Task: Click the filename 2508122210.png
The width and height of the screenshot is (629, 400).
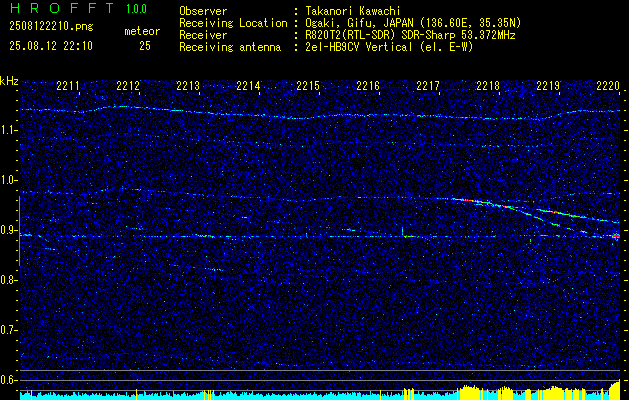Action: [51, 27]
